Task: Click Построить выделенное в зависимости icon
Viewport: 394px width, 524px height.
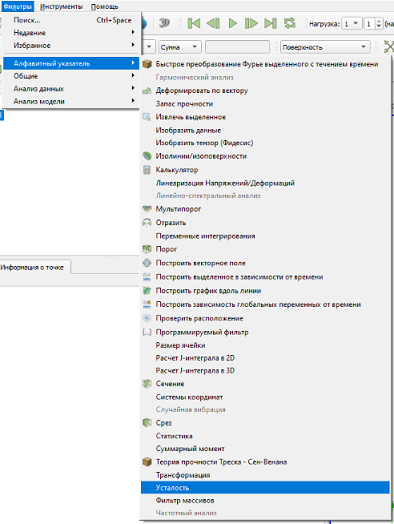Action: [x=147, y=277]
